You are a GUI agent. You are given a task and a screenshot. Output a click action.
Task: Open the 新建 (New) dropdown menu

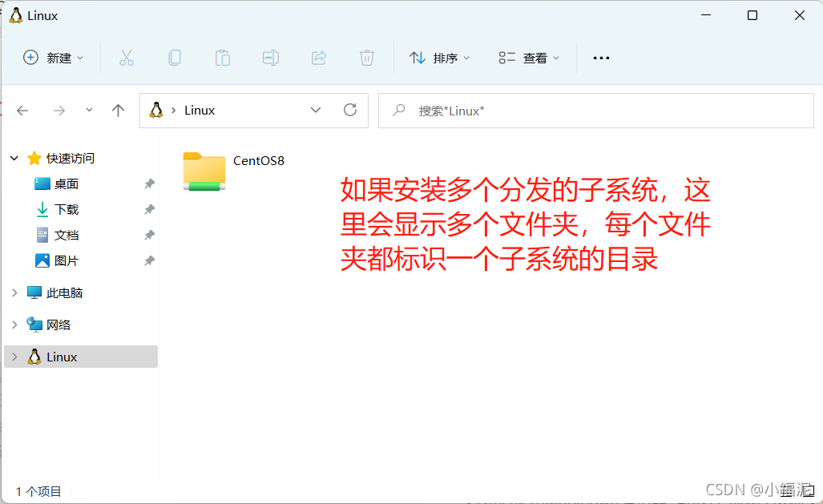click(54, 58)
